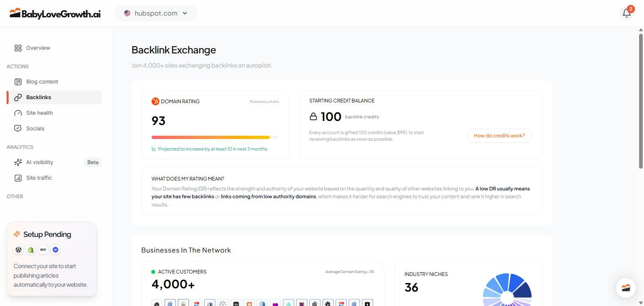This screenshot has width=644, height=306.
Task: Click the page vertical scrollbar
Action: coord(641,101)
